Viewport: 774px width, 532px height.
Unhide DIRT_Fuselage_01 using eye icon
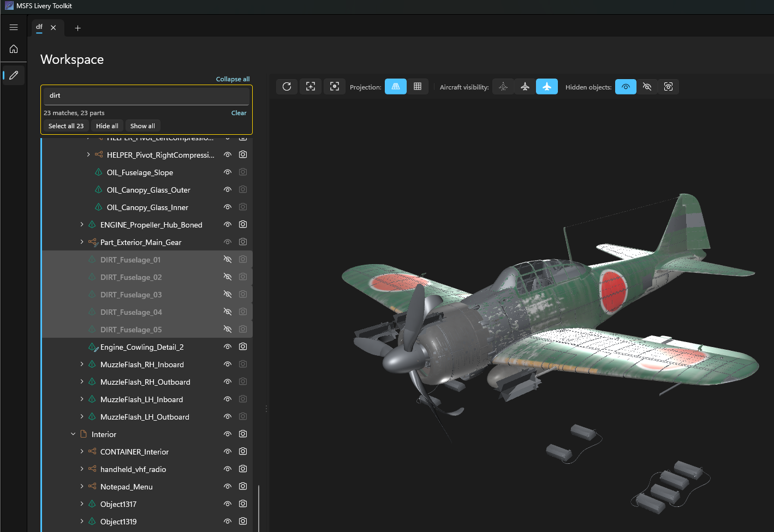[228, 259]
